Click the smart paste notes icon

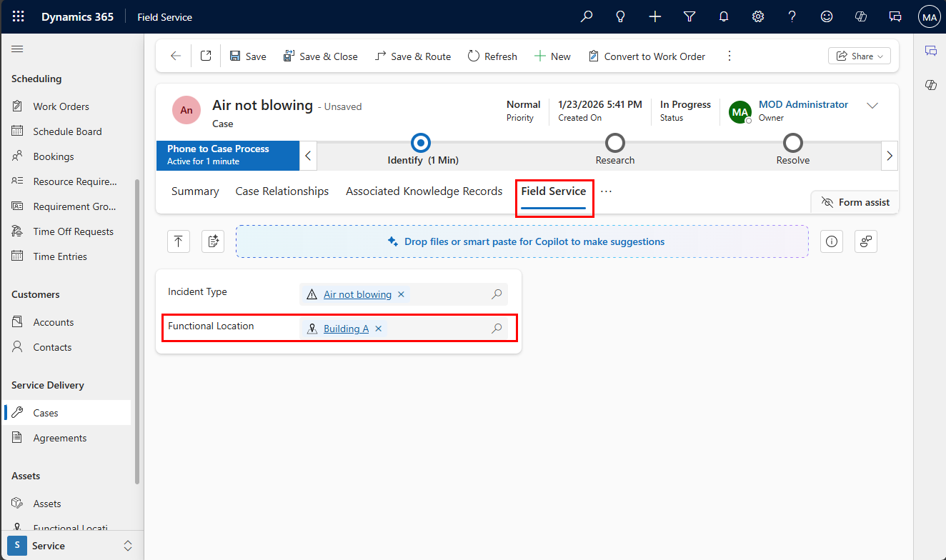(x=213, y=241)
